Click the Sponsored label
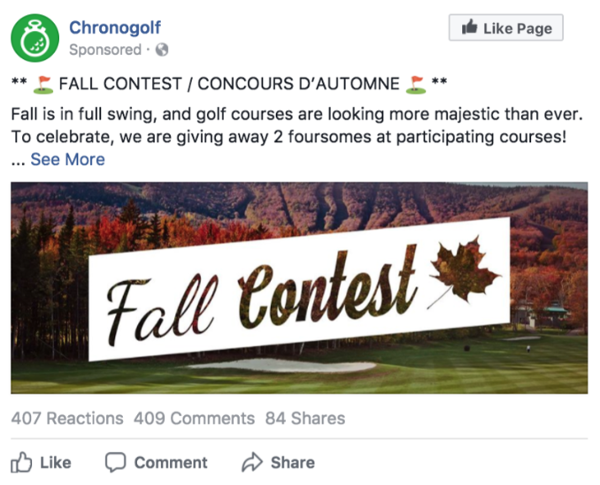600x485 pixels. (x=105, y=50)
